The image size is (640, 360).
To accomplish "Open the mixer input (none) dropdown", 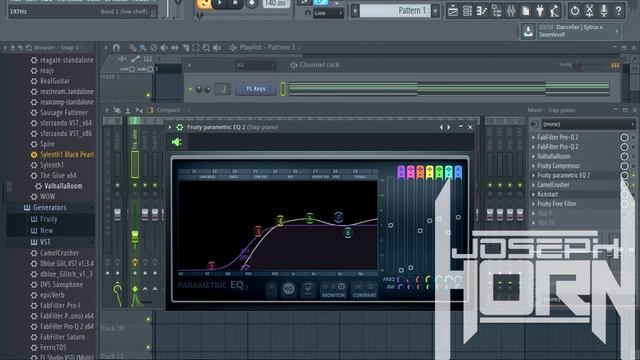I will 588,124.
